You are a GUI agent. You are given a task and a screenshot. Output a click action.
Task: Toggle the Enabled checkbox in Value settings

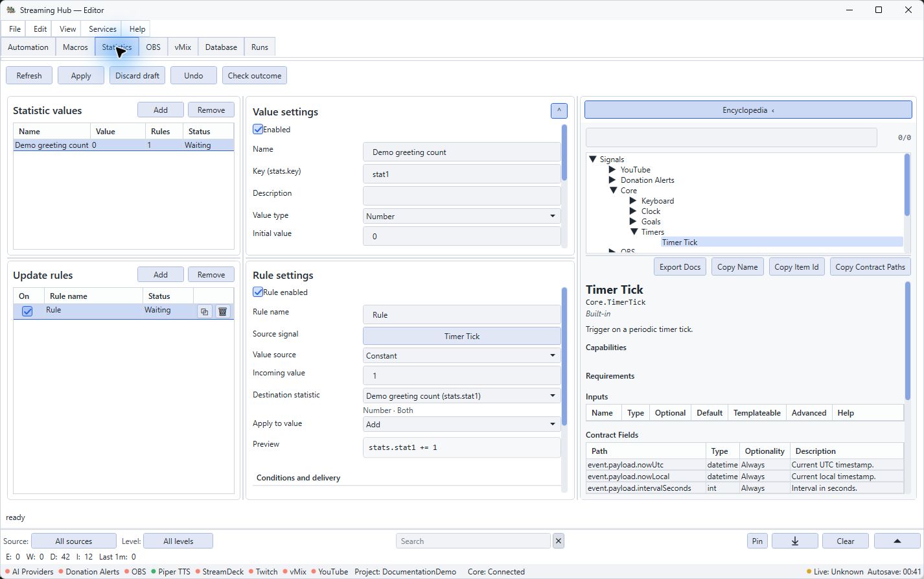(x=258, y=129)
